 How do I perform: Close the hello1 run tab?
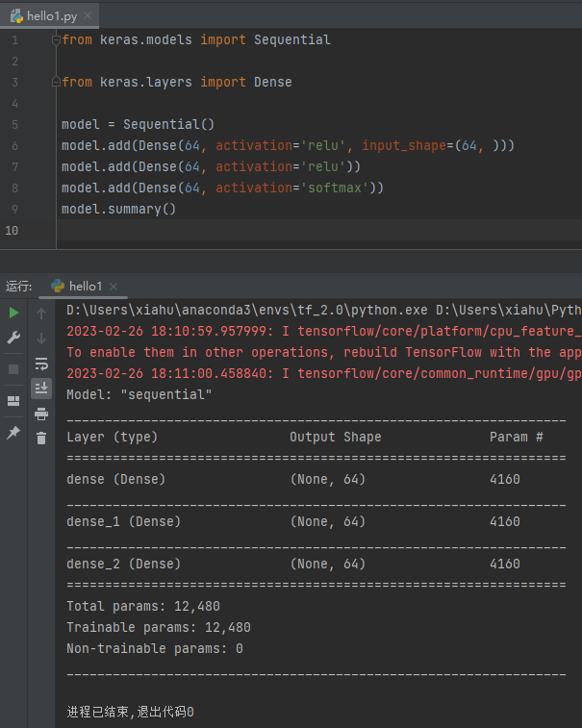(114, 287)
